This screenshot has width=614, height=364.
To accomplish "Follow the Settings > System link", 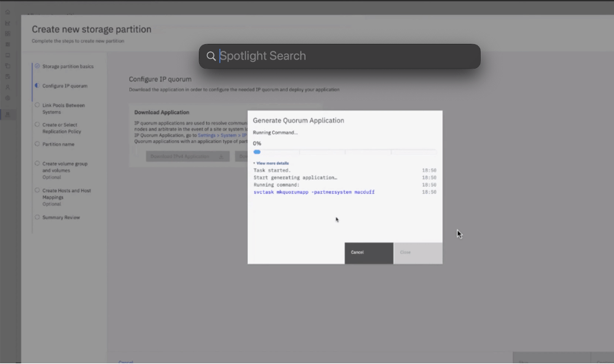I will pos(218,136).
